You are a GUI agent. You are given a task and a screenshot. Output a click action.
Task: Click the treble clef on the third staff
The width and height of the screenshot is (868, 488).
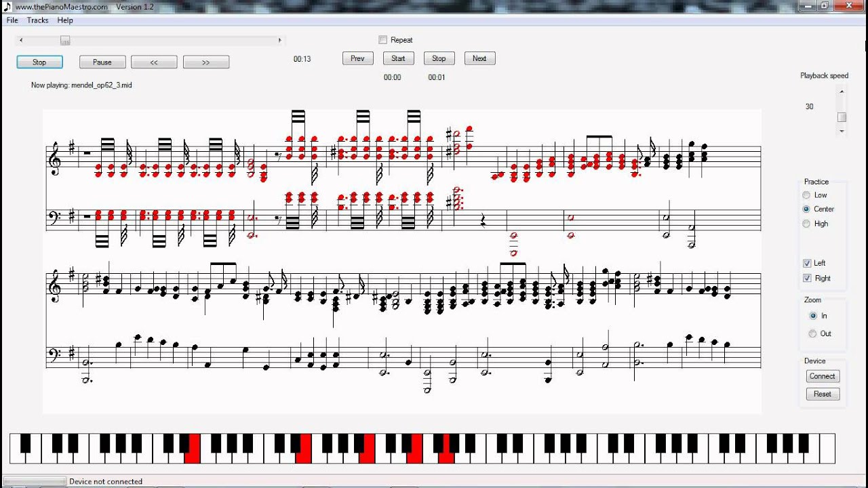[x=55, y=287]
